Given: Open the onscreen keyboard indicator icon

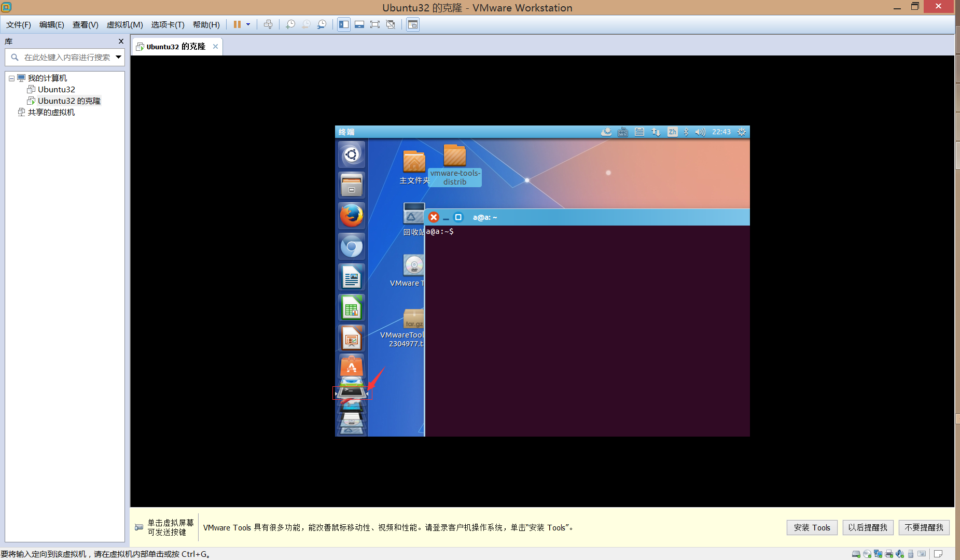Looking at the screenshot, I should point(623,132).
